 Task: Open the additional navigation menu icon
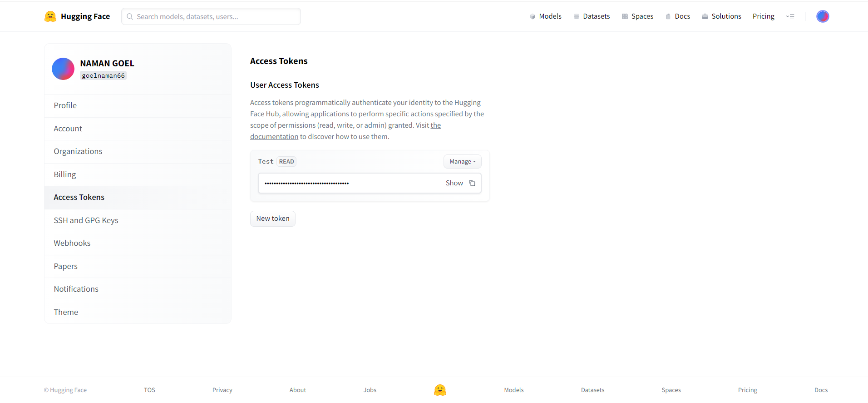(x=790, y=16)
